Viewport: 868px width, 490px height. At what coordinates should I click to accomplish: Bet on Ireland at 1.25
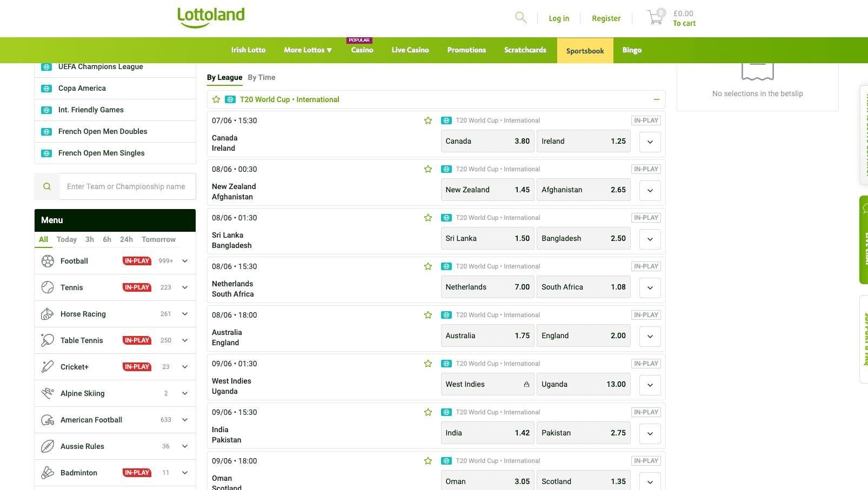coord(584,142)
